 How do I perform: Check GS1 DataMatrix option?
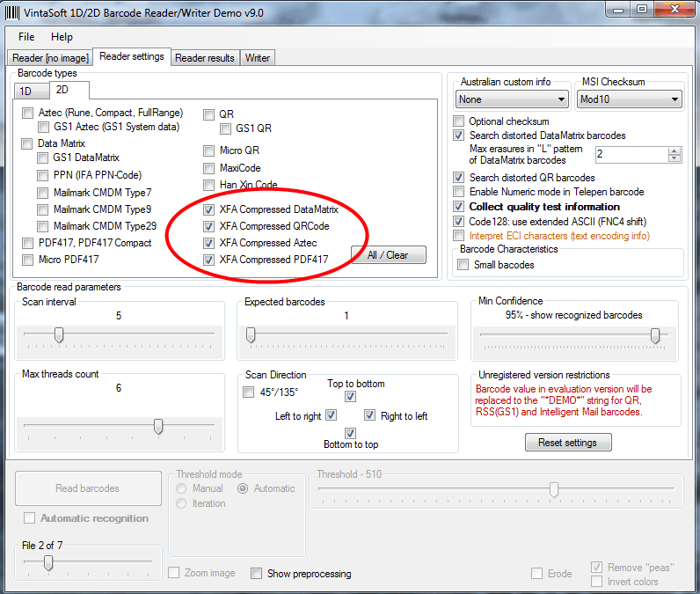(42, 158)
